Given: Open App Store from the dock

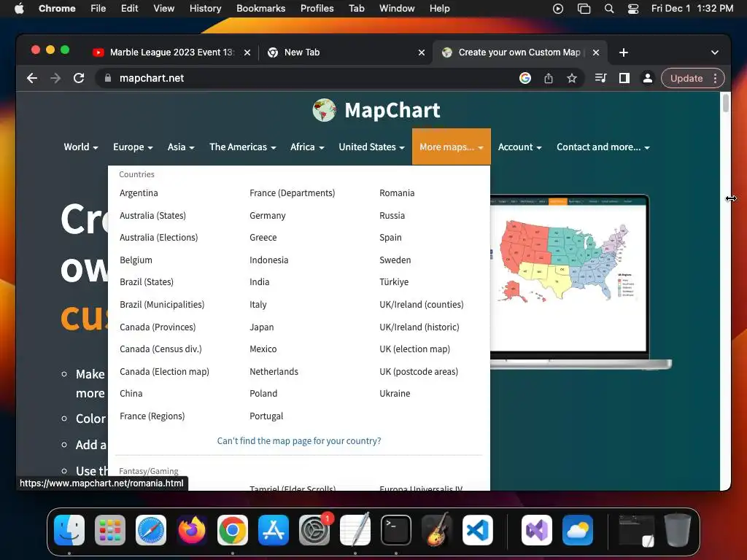Looking at the screenshot, I should click(x=274, y=530).
